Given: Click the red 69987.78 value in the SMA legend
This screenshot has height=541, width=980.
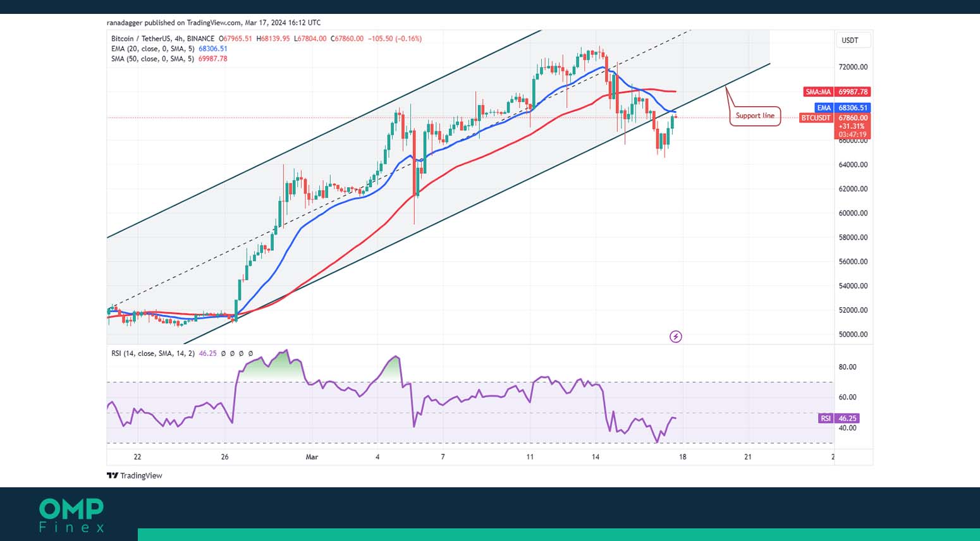Looking at the screenshot, I should 213,59.
